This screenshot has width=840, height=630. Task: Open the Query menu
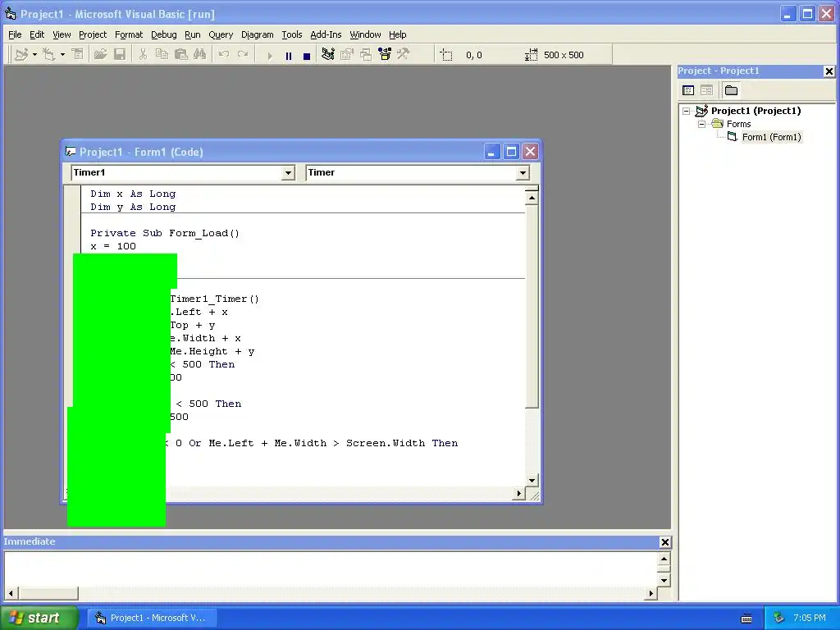click(221, 34)
